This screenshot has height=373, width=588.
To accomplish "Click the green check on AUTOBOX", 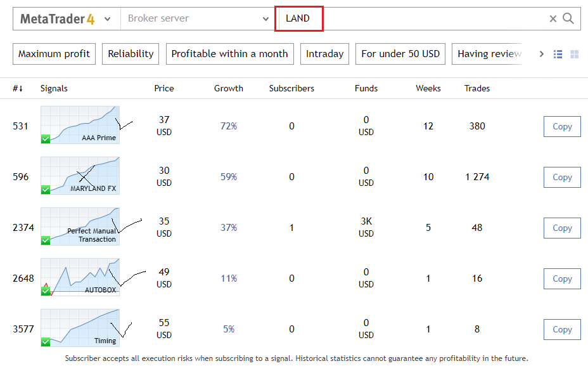I will pyautogui.click(x=46, y=291).
